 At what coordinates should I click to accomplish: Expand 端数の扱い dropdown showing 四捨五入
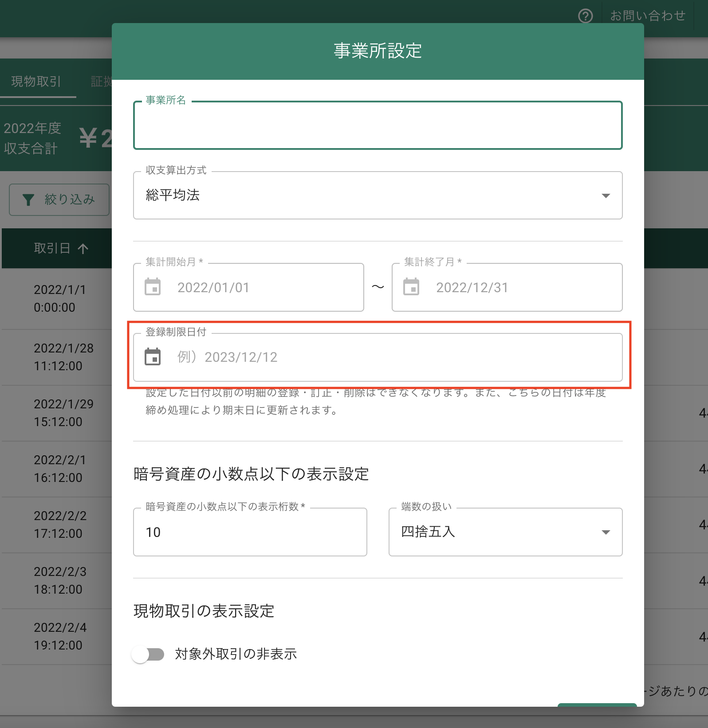[x=506, y=532]
